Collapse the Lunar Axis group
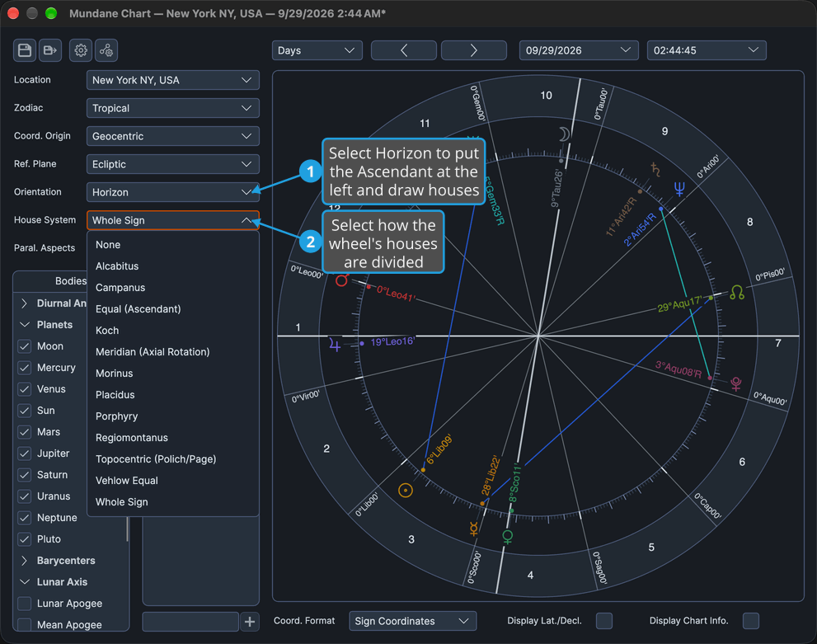 [25, 582]
